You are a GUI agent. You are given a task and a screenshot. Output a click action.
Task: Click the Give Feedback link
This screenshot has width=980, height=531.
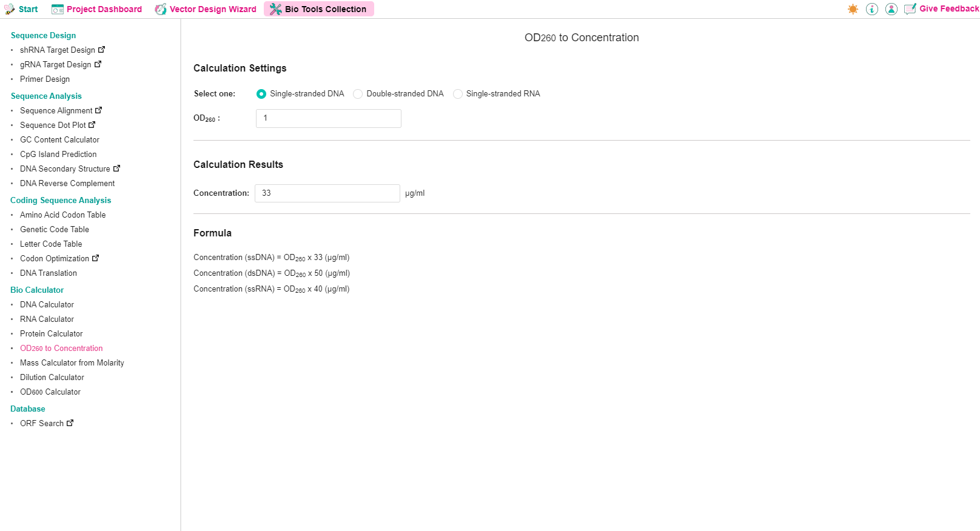(948, 9)
